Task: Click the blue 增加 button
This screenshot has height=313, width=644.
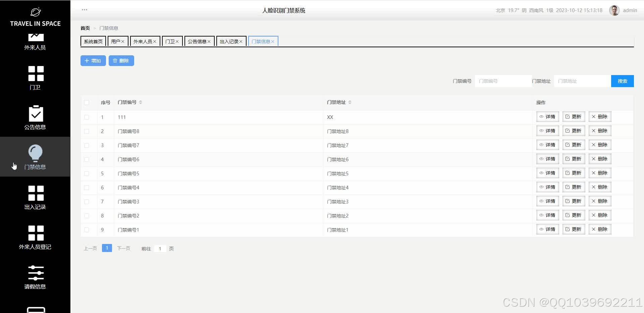Action: click(x=93, y=61)
